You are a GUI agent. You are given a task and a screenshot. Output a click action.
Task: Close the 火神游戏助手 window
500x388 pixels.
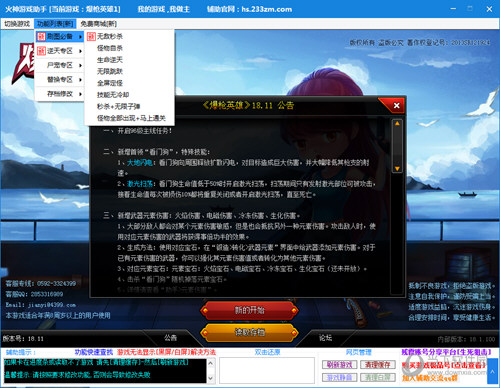[x=489, y=9]
